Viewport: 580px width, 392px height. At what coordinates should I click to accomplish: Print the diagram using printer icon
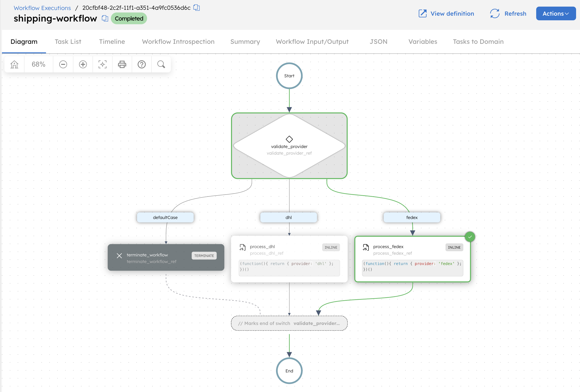tap(122, 64)
